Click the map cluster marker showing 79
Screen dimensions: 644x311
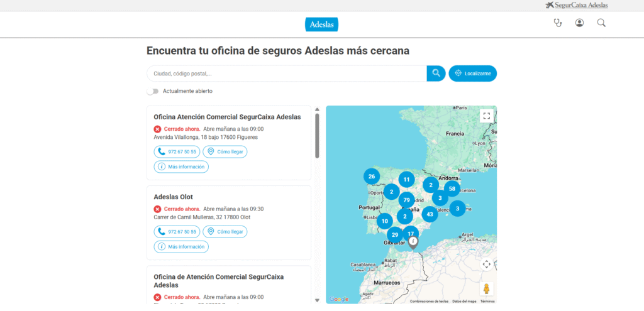click(x=407, y=200)
